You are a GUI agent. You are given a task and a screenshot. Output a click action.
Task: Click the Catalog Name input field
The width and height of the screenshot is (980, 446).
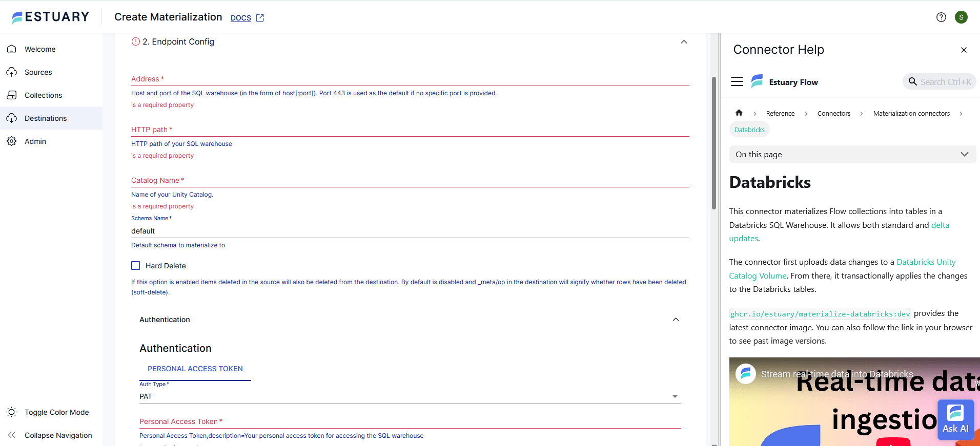click(x=410, y=180)
